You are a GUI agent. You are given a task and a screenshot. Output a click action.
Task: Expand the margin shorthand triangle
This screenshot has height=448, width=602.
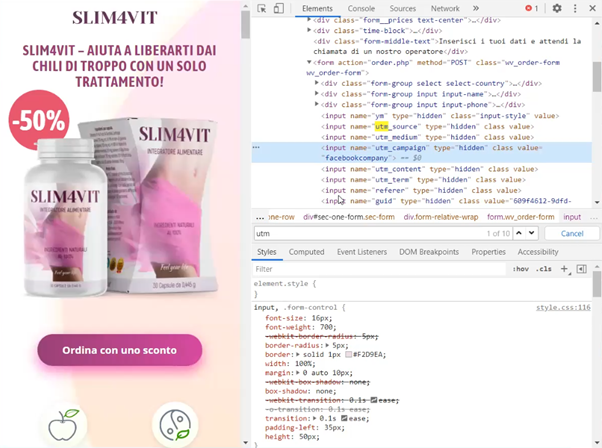tap(298, 373)
